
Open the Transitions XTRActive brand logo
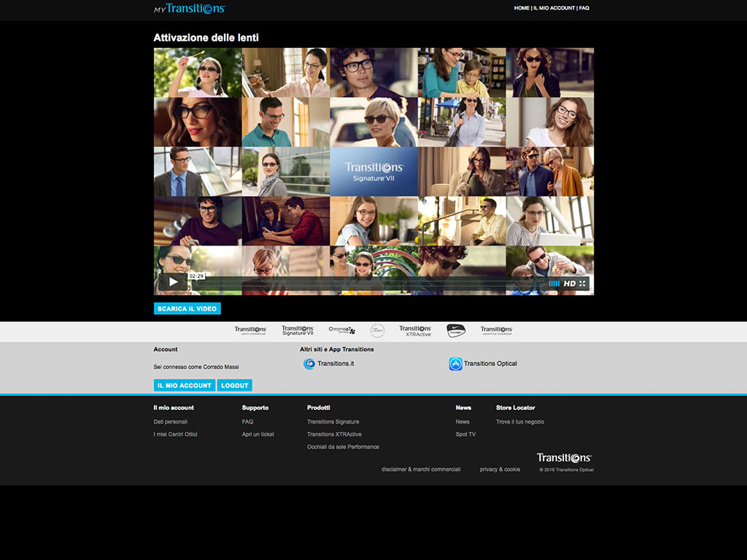[415, 331]
